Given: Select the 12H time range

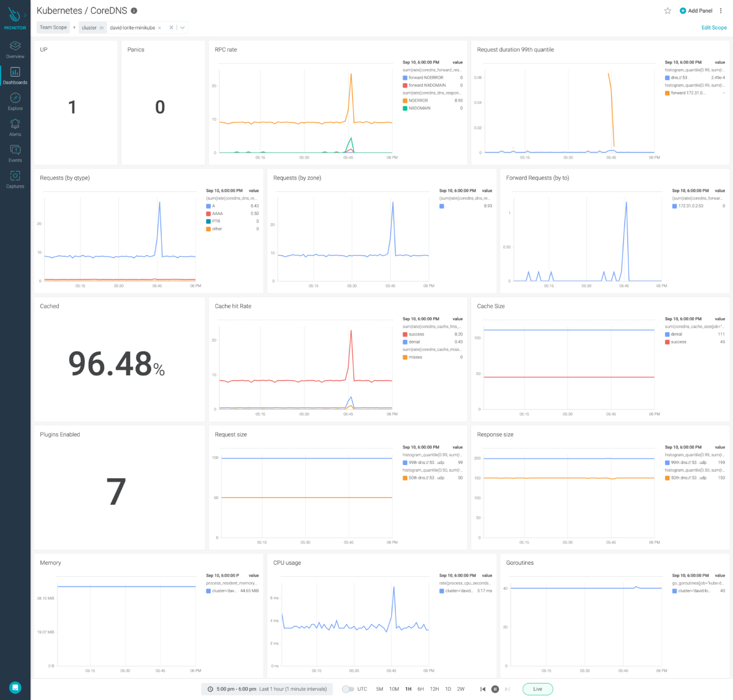Looking at the screenshot, I should click(x=434, y=689).
